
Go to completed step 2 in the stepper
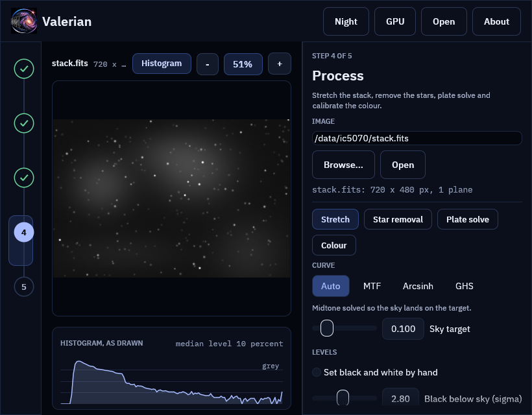[x=24, y=123]
